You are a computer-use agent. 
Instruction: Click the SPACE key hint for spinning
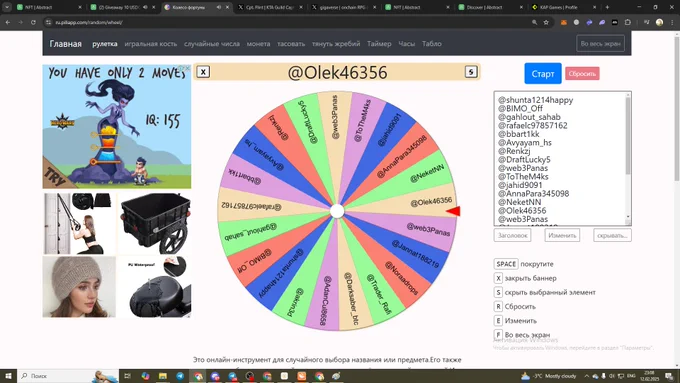pyautogui.click(x=506, y=264)
